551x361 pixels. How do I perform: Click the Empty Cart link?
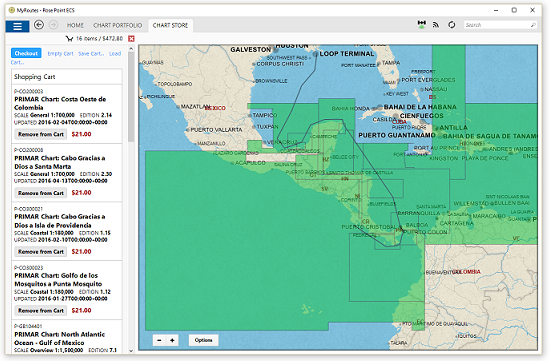(60, 53)
